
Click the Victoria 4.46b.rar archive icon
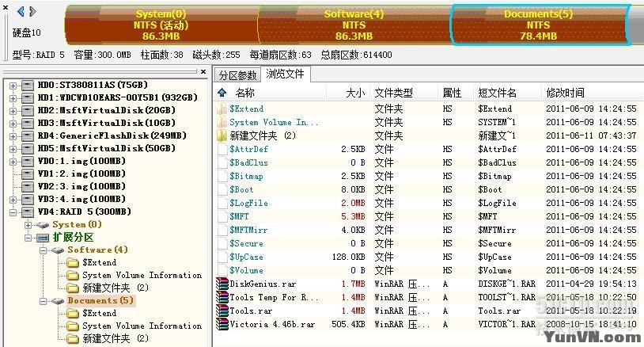(222, 324)
